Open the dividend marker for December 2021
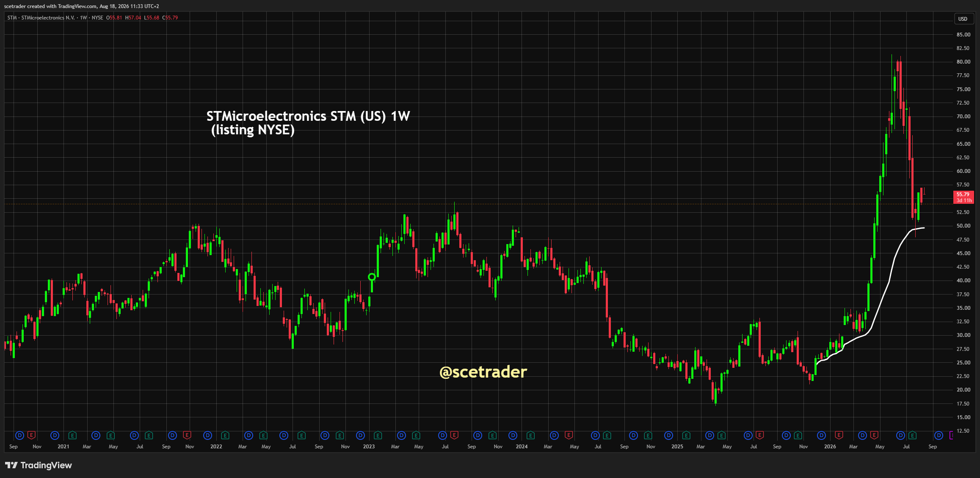The width and height of the screenshot is (980, 478). (207, 435)
